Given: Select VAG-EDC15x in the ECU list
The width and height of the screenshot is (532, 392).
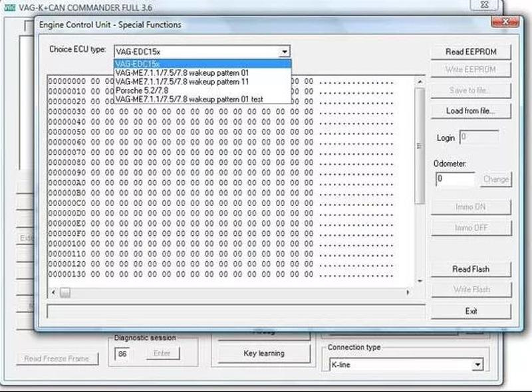Looking at the screenshot, I should coord(203,64).
